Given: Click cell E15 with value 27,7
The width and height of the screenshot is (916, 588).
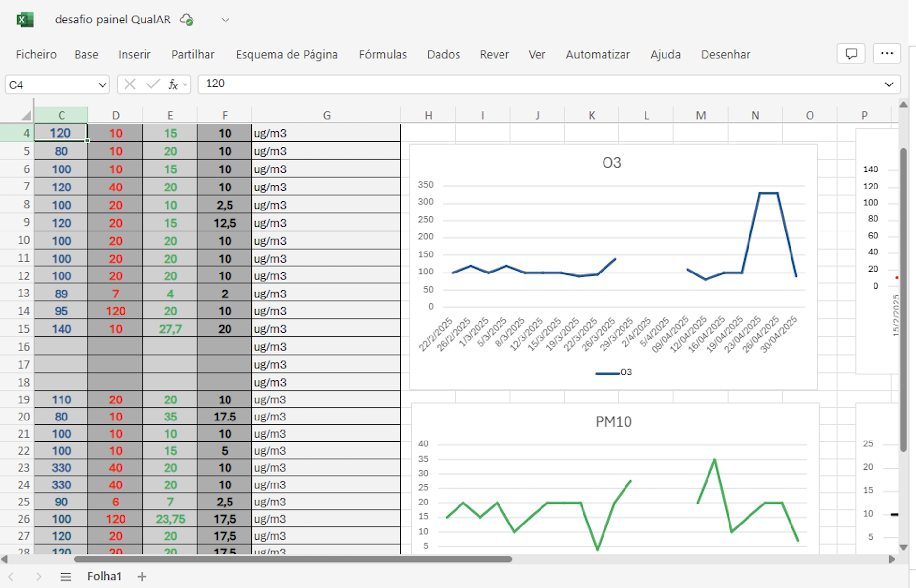Looking at the screenshot, I should (x=170, y=329).
